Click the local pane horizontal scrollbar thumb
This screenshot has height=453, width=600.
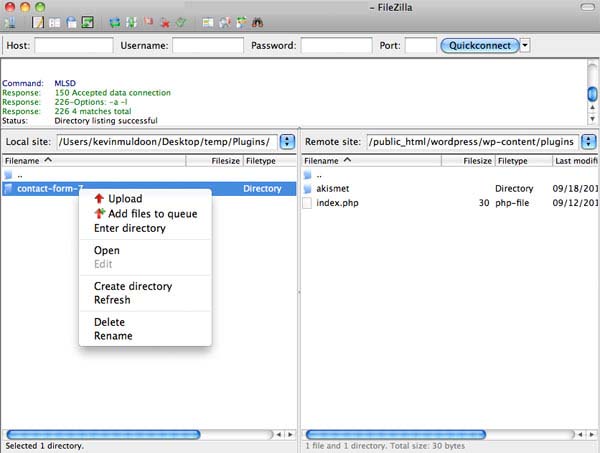point(103,434)
